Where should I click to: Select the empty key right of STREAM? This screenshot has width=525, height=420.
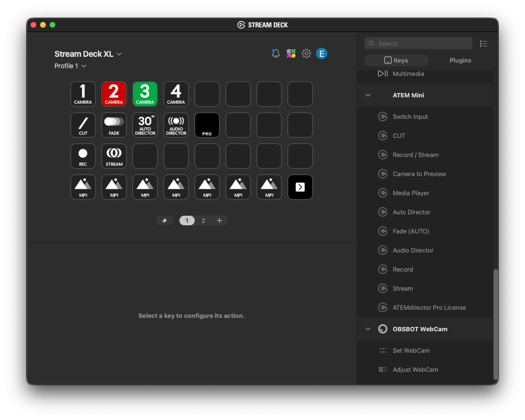pos(145,156)
